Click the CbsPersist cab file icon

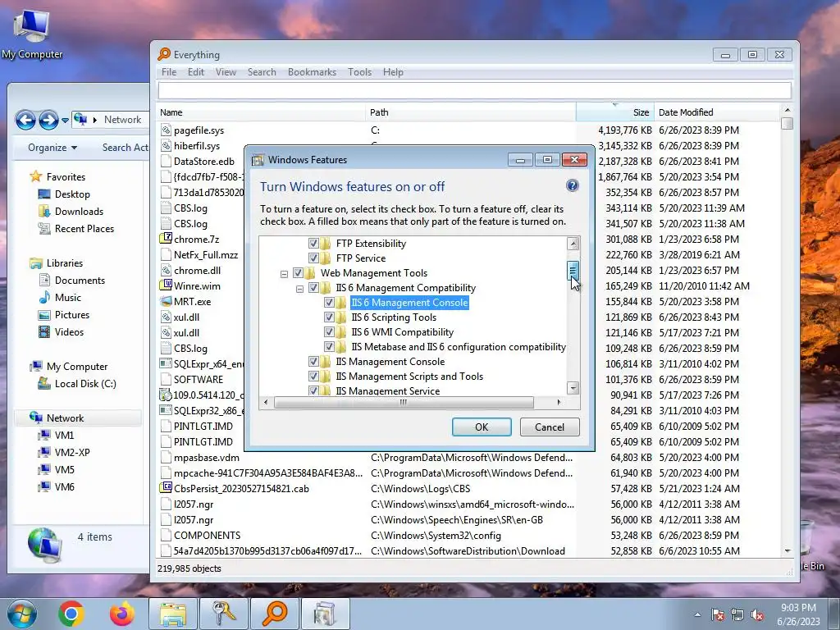[x=166, y=488]
